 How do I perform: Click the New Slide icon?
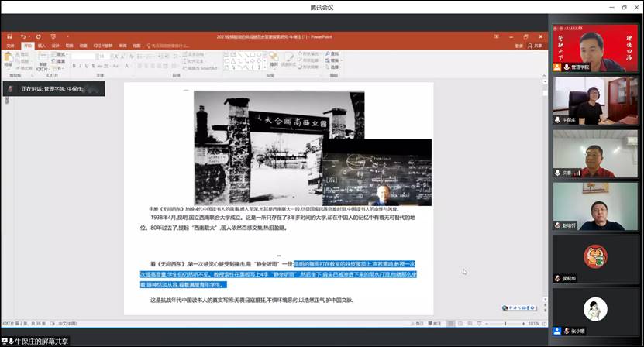tap(43, 60)
